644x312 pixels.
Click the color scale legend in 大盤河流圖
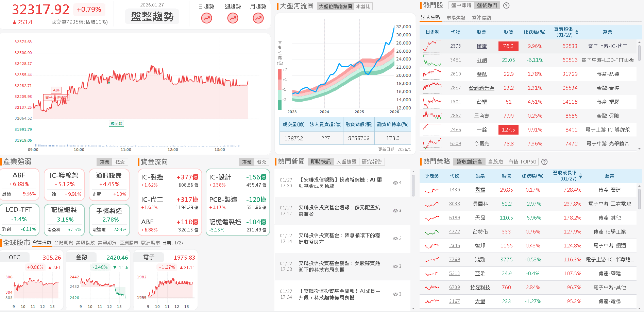279,88
